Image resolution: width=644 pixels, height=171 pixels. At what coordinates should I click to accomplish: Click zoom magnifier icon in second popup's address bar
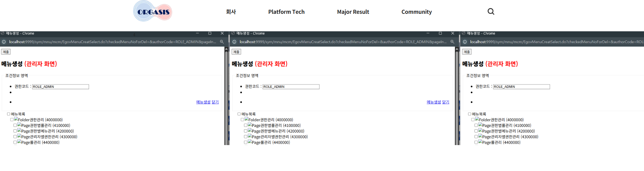coord(452,42)
